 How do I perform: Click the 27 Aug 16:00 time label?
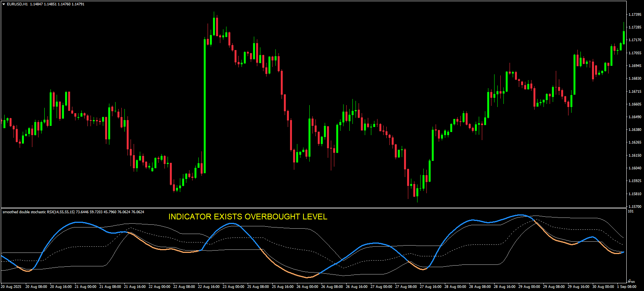(431, 287)
